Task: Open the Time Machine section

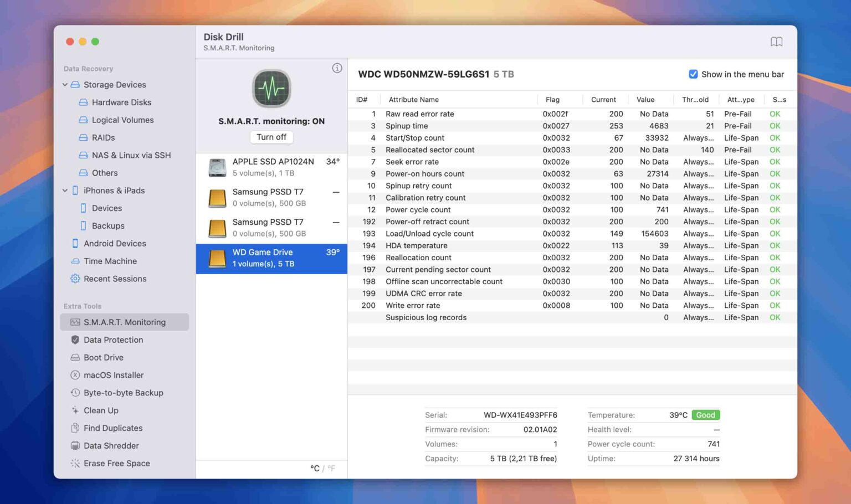Action: 110,261
